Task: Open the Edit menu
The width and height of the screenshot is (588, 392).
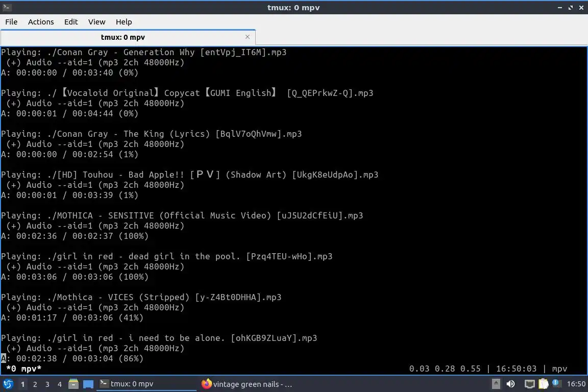Action: 71,22
